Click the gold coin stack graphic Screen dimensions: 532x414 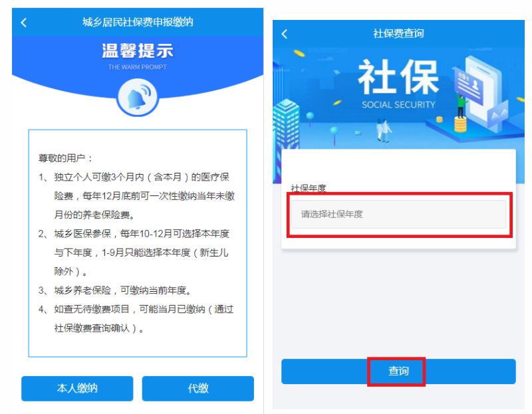[x=460, y=124]
